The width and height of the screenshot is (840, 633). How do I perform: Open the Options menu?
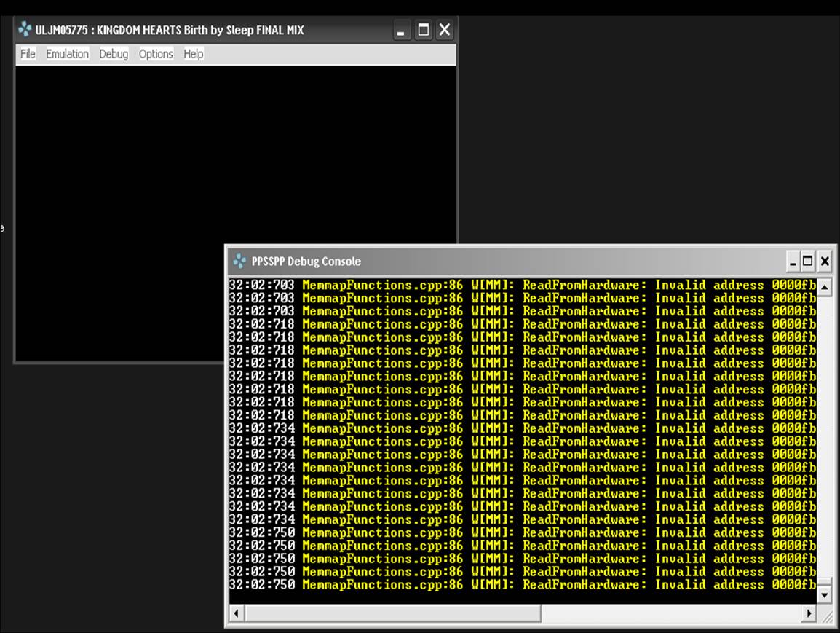[x=156, y=54]
